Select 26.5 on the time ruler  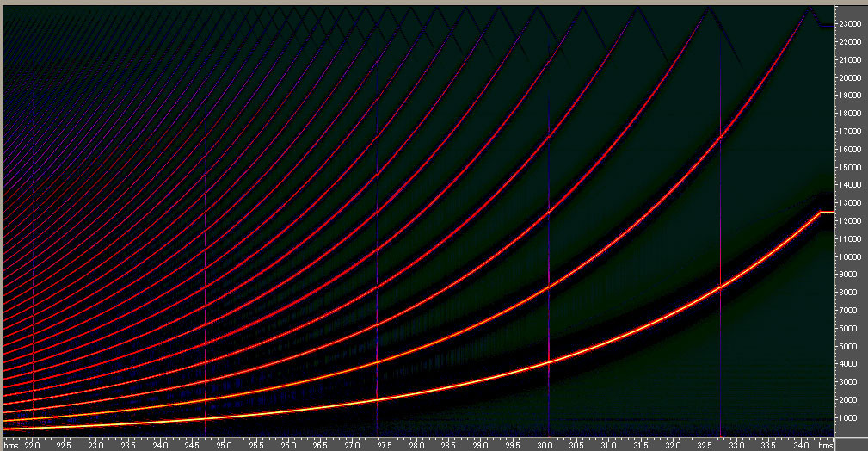[x=320, y=445]
